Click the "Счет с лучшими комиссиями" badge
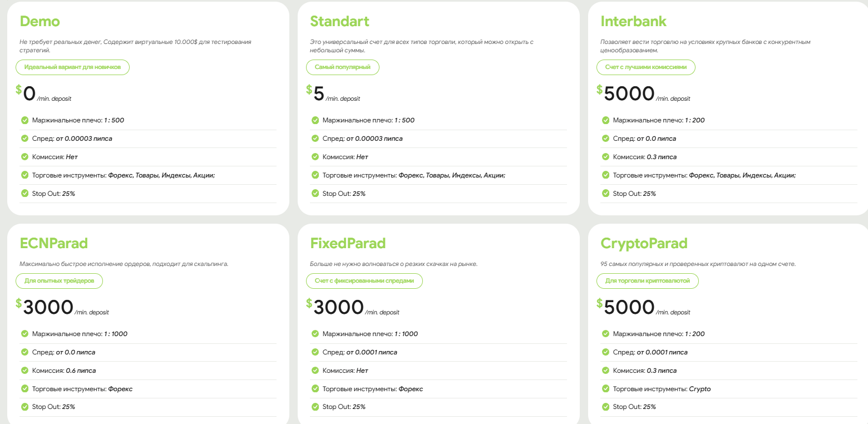Screen dimensions: 868x424 coord(646,67)
